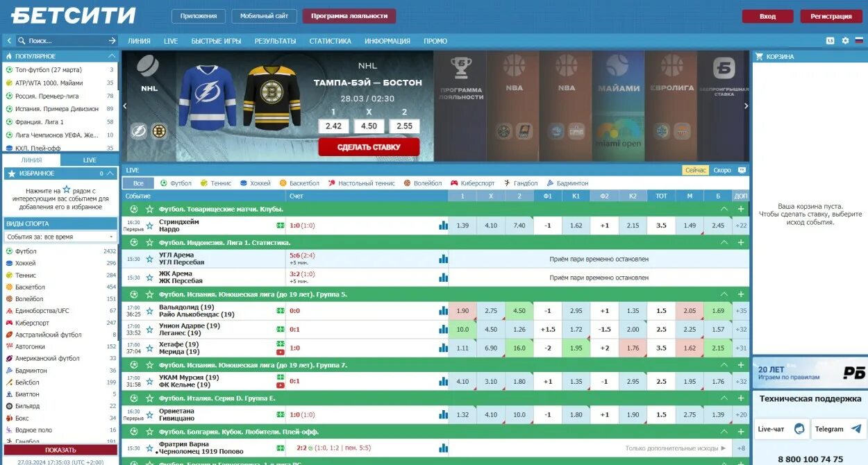Click the live chat bubble icon
The width and height of the screenshot is (868, 465).
pyautogui.click(x=799, y=429)
